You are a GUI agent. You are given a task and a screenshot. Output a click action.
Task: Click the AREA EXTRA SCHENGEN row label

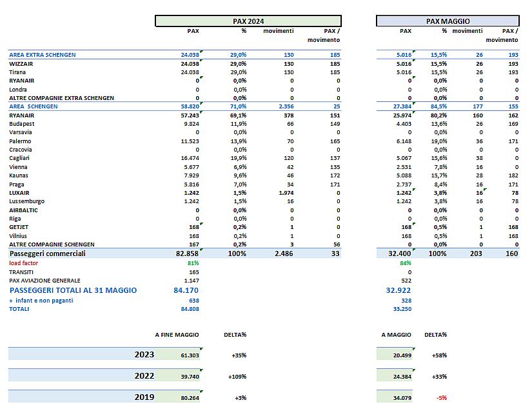point(43,55)
